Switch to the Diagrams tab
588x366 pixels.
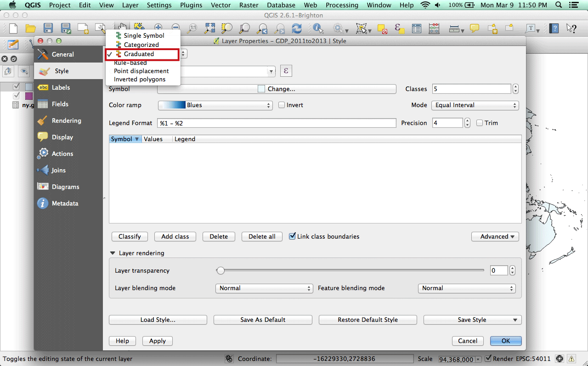click(x=68, y=187)
